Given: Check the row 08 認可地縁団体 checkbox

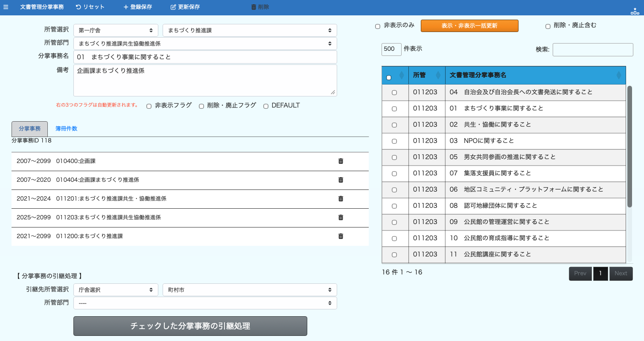Looking at the screenshot, I should [394, 206].
